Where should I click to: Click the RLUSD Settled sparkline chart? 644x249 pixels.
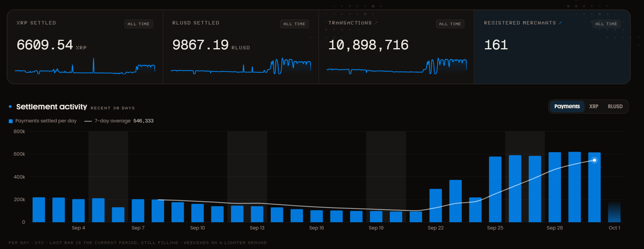[x=241, y=66]
